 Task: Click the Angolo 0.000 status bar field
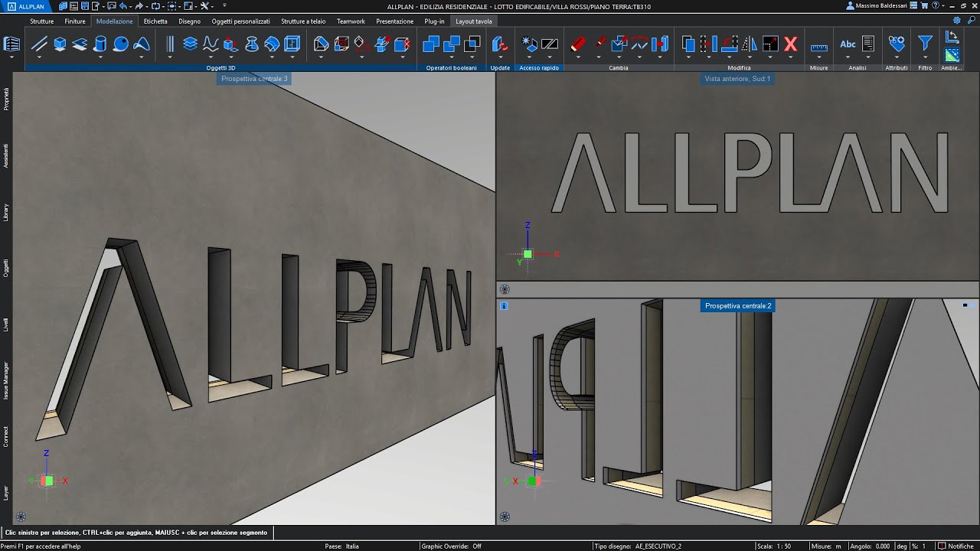[871, 546]
